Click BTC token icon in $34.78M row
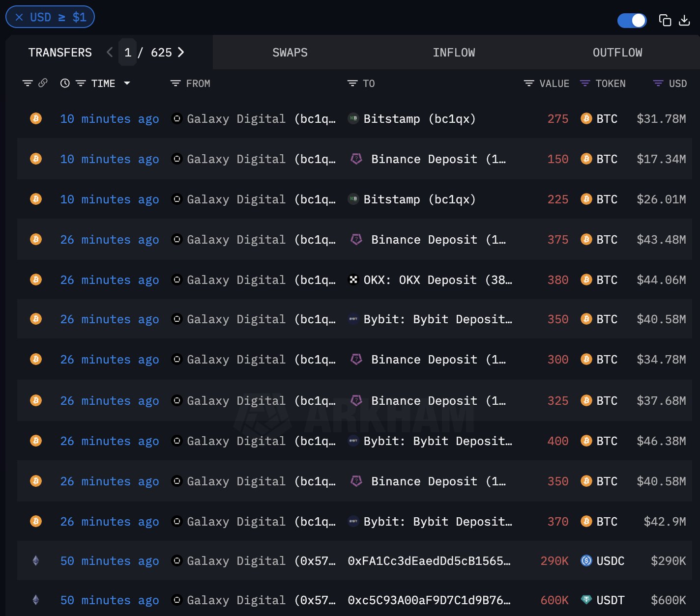 [586, 359]
